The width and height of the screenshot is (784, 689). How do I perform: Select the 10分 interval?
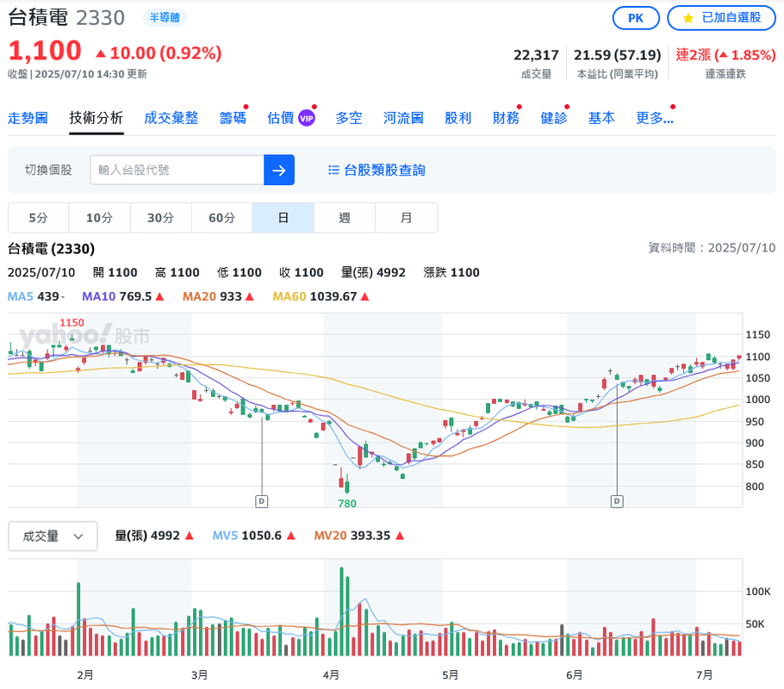[x=99, y=218]
